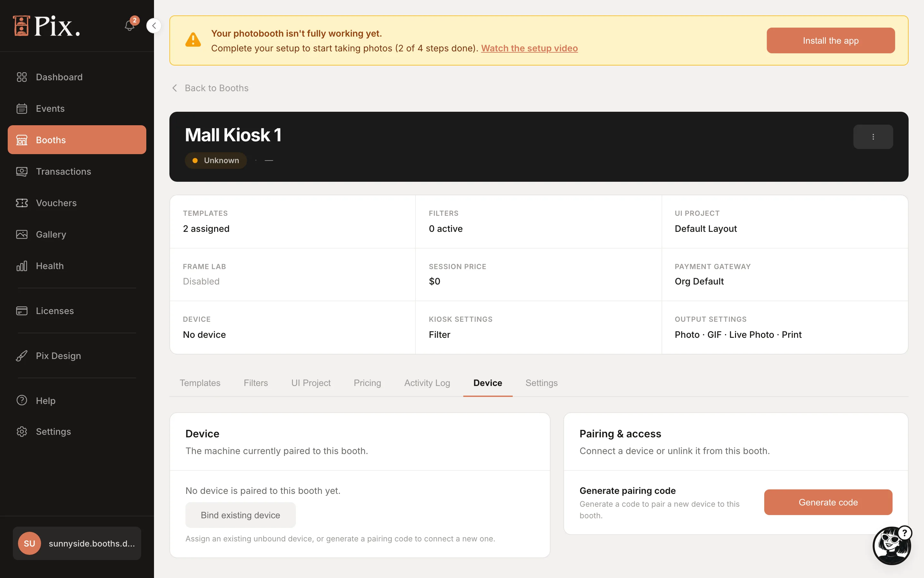The image size is (924, 578).
Task: Click the Kiosk Settings Filter value
Action: [x=440, y=335]
